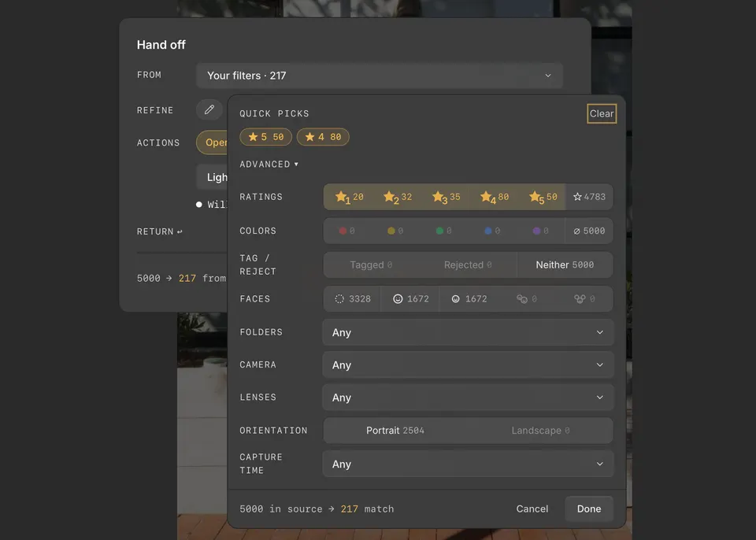Toggle the 2-star rating filter
This screenshot has height=540, width=756.
click(397, 197)
